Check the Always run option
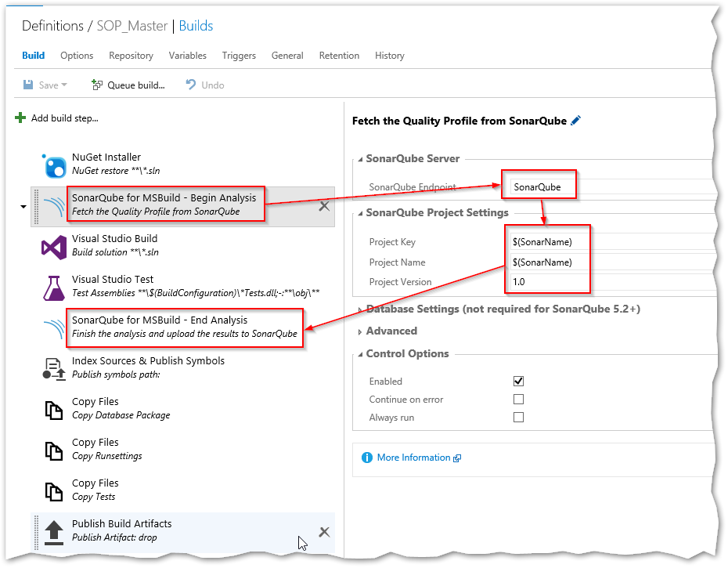The image size is (728, 568). tap(518, 418)
